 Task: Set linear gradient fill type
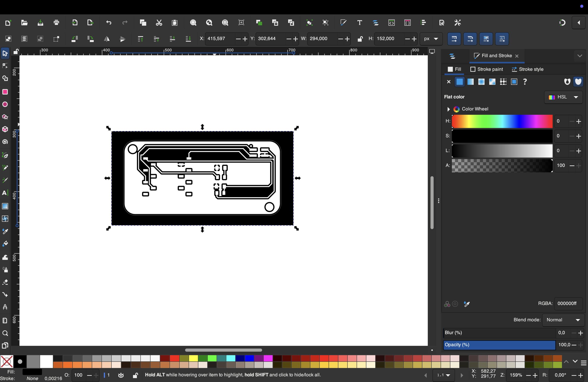[470, 82]
